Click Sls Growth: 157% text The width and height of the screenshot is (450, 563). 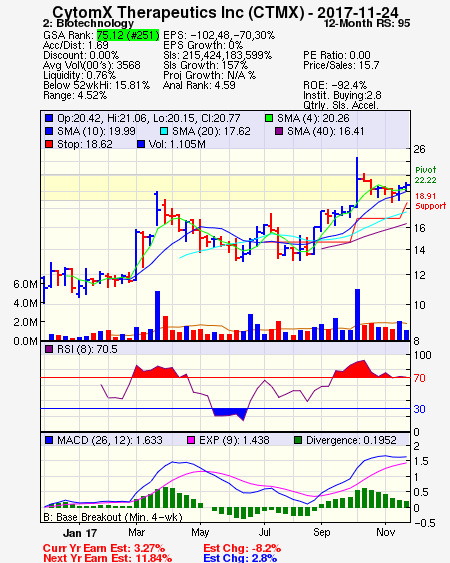(x=205, y=65)
